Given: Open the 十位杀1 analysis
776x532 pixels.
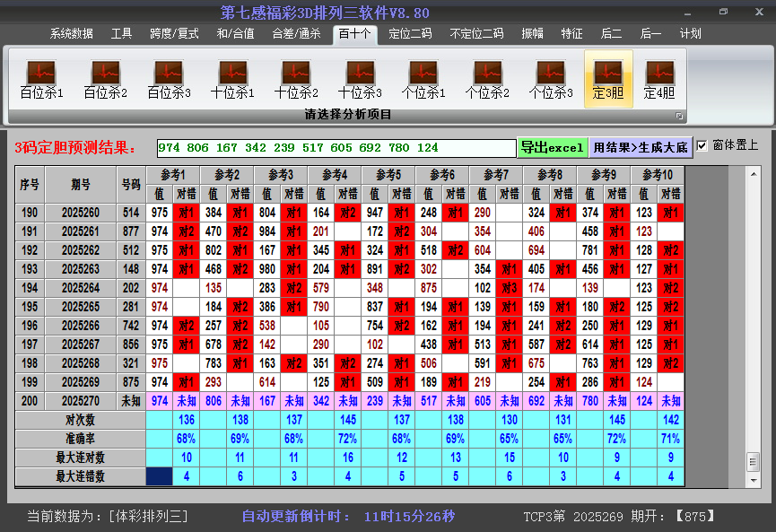Looking at the screenshot, I should (x=232, y=79).
